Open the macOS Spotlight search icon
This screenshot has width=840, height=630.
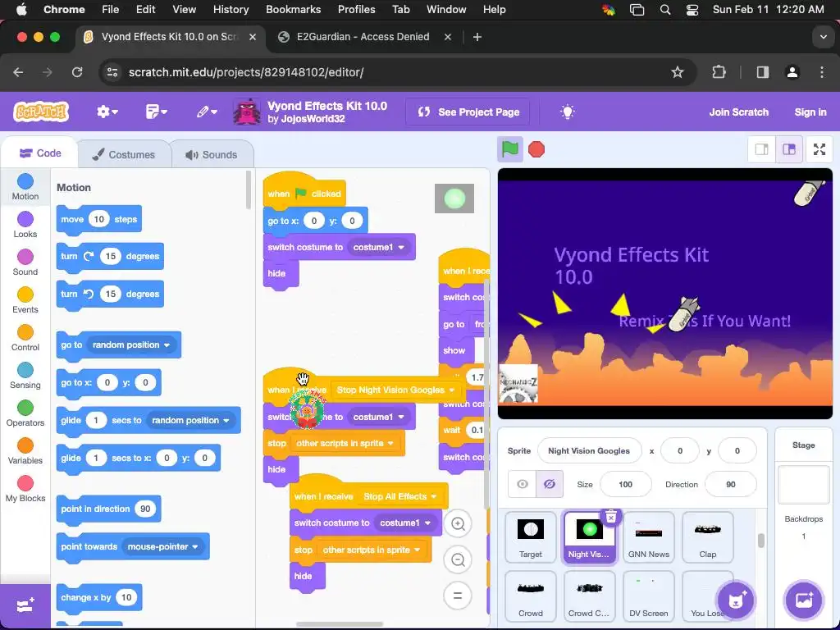pos(664,9)
